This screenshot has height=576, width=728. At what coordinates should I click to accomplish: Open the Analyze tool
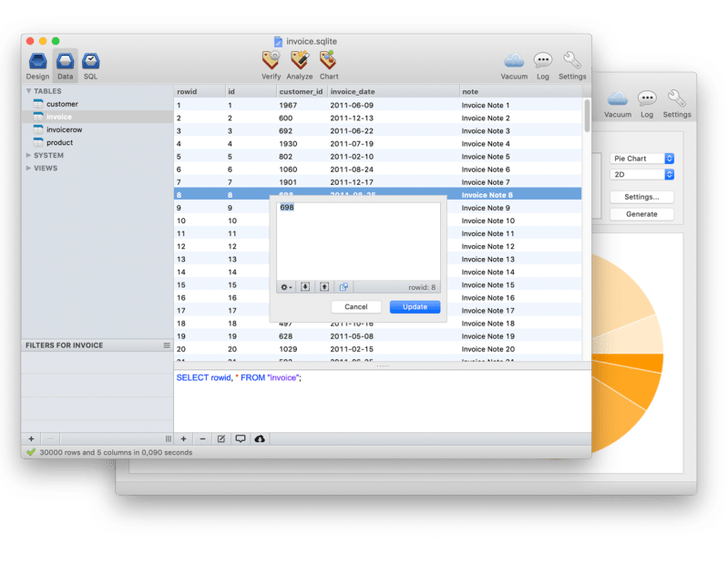point(300,66)
